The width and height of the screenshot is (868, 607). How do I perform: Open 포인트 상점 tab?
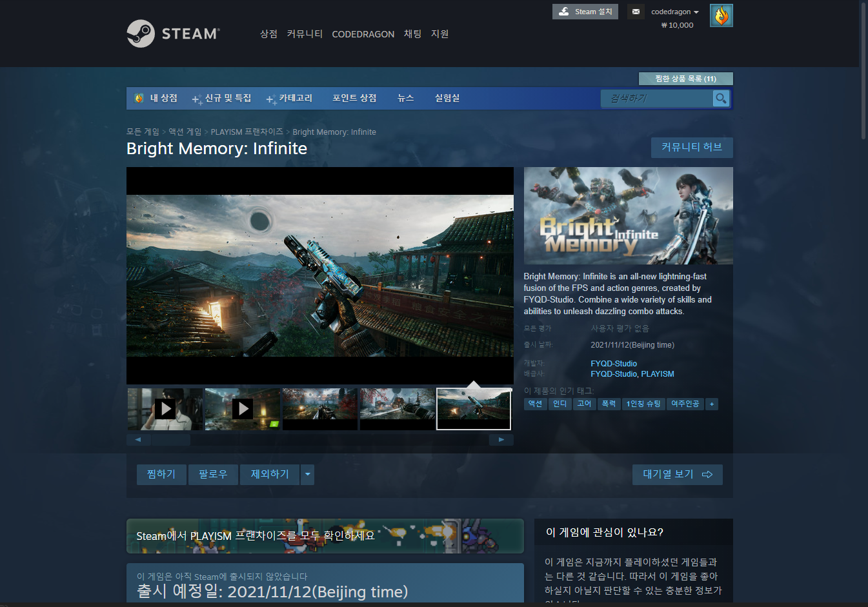tap(354, 98)
